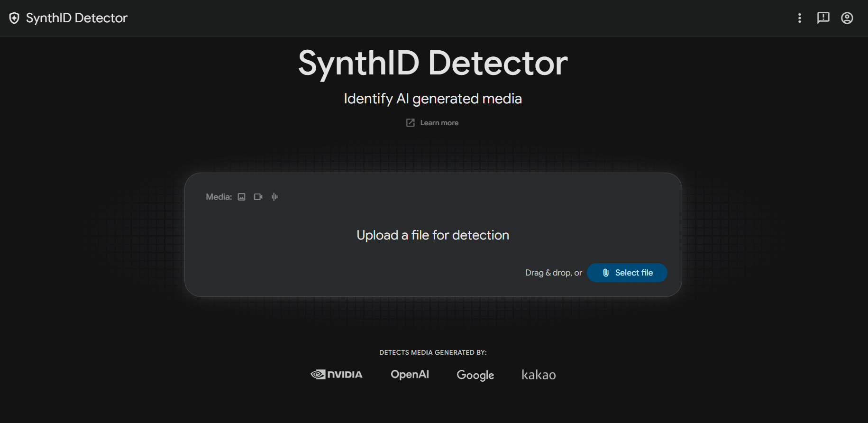Click the paperclip icon in Select file
868x423 pixels.
(606, 273)
